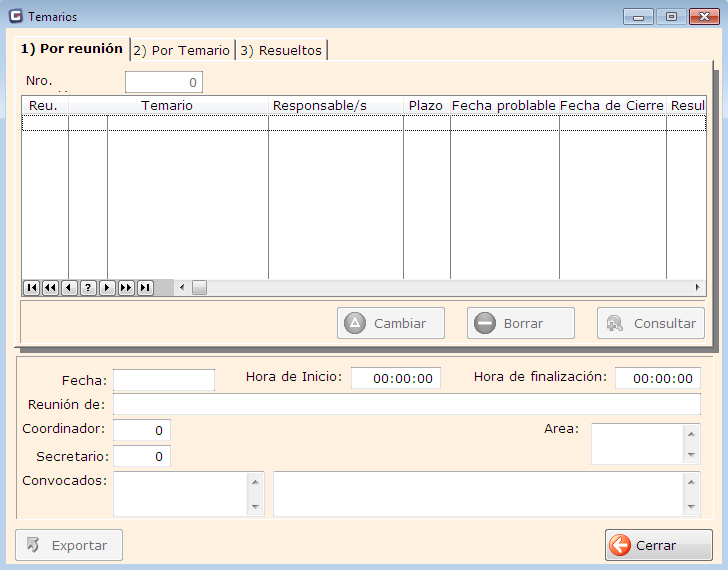Click the Nro. number field
Screen dimensions: 728x570
coord(164,82)
